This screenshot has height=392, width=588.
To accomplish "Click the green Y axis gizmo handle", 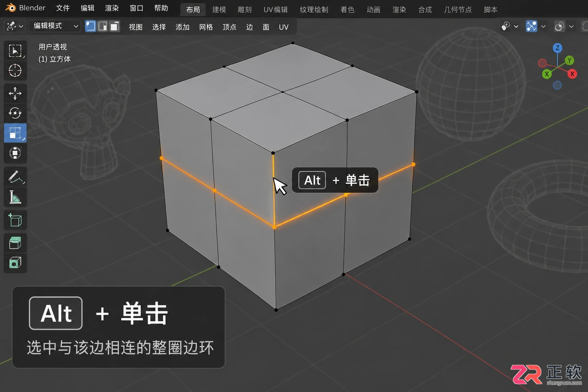I will coord(569,60).
